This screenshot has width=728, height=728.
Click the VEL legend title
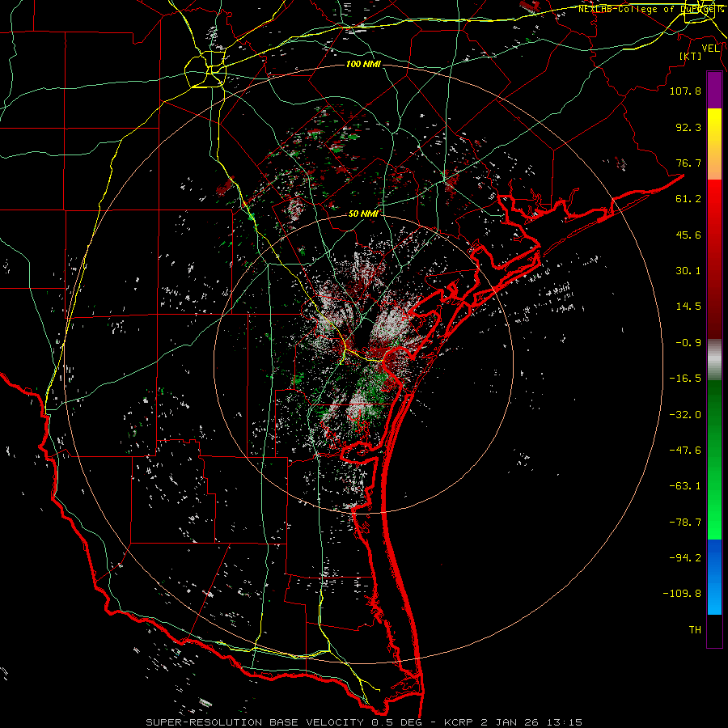(x=711, y=49)
